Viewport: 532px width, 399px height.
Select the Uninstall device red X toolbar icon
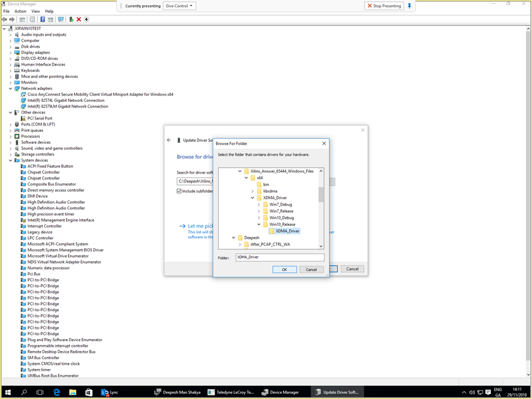click(79, 19)
